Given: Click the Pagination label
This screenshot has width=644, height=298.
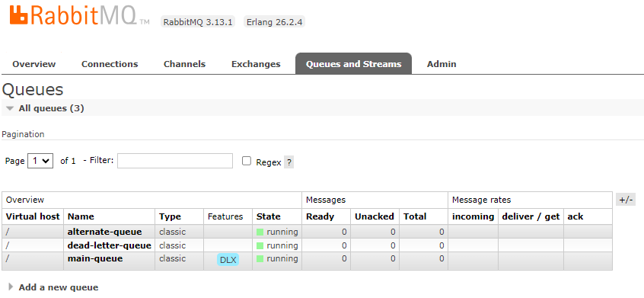Looking at the screenshot, I should click(x=23, y=134).
